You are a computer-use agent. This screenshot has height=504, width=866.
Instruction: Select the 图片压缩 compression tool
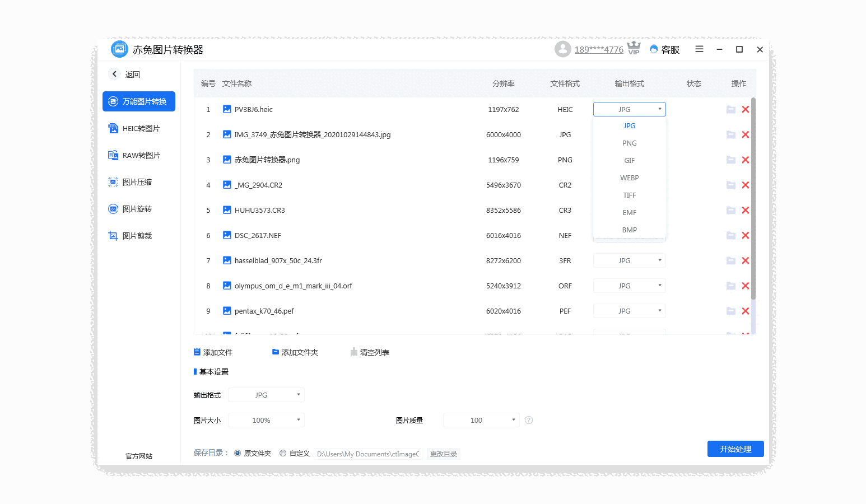pyautogui.click(x=137, y=181)
